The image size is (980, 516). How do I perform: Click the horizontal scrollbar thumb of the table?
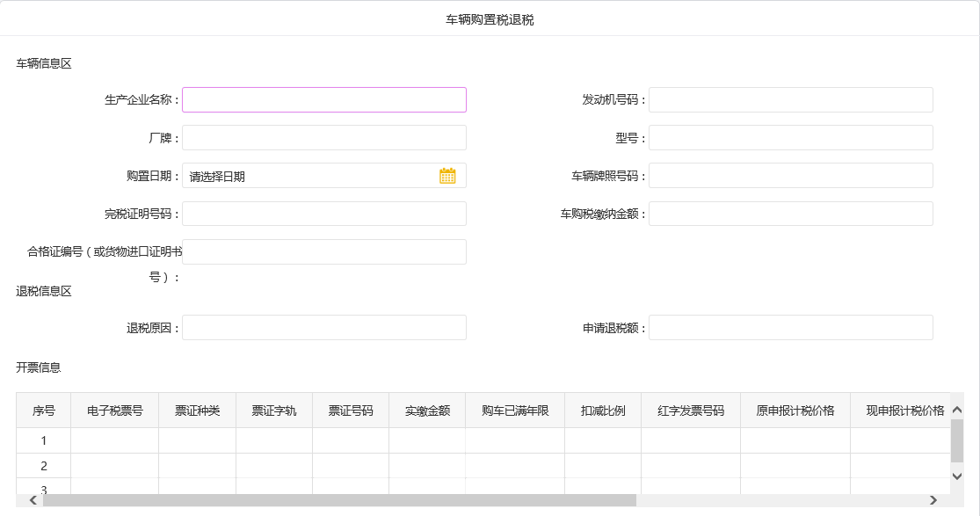coord(338,500)
